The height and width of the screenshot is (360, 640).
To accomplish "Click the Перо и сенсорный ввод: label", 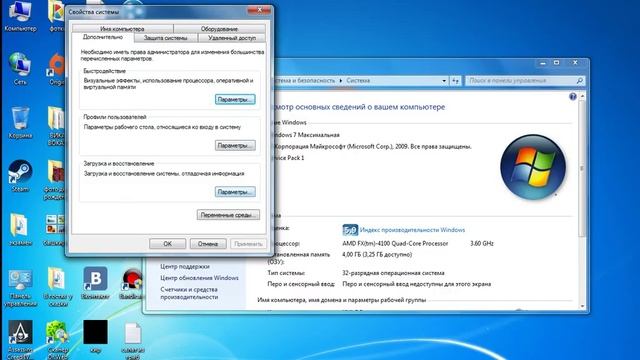I will coord(301,284).
